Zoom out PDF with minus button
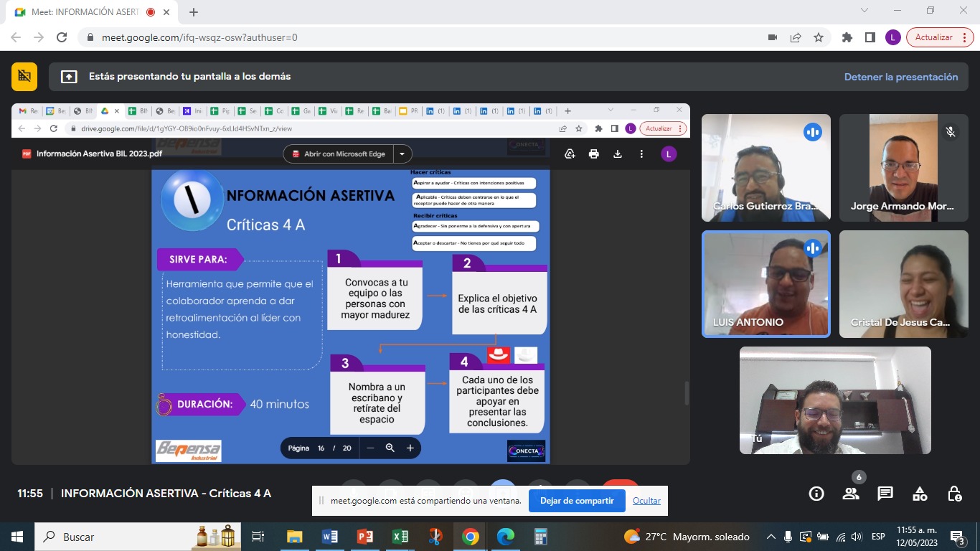Viewport: 980px width, 551px height. point(370,448)
